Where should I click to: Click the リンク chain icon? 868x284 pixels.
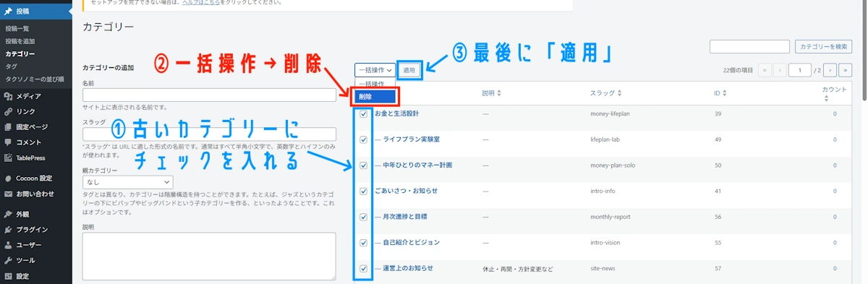coord(8,111)
